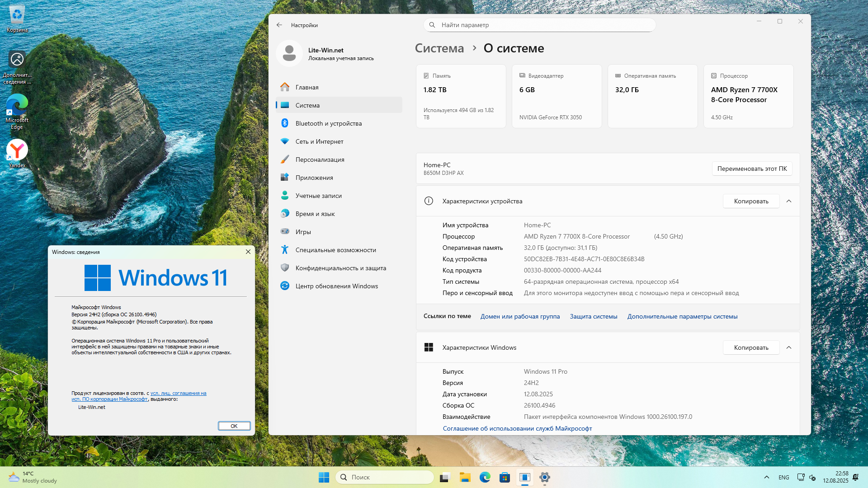Collapse Характеристики устройства section

click(789, 201)
